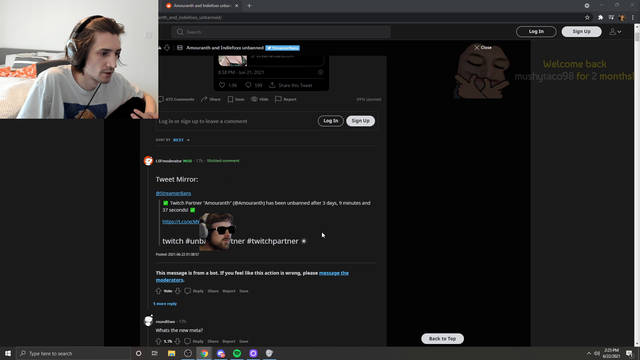
Task: Downvote the LSFmoderator stickied comment
Action: click(178, 291)
